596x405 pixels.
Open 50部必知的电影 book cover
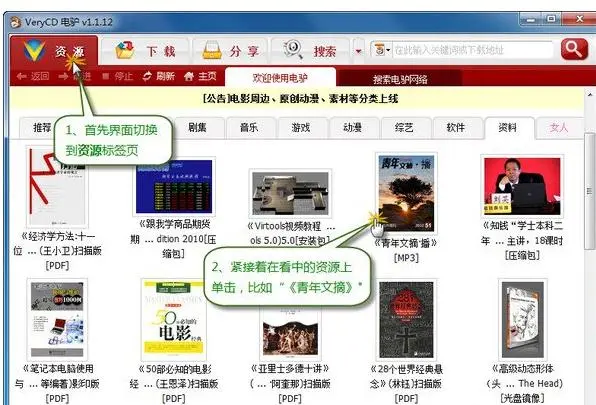[x=174, y=320]
